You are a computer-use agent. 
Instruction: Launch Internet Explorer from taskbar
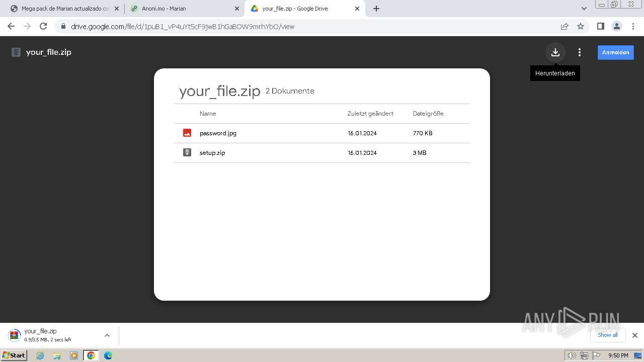point(40,355)
